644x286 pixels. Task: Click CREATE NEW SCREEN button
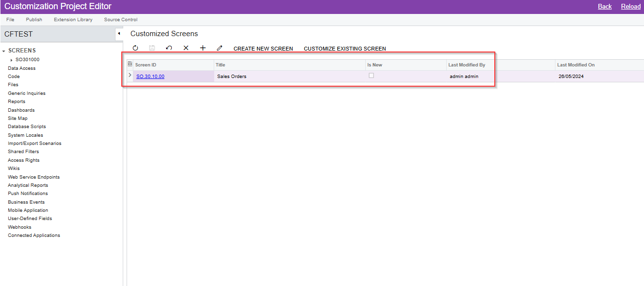(x=263, y=49)
